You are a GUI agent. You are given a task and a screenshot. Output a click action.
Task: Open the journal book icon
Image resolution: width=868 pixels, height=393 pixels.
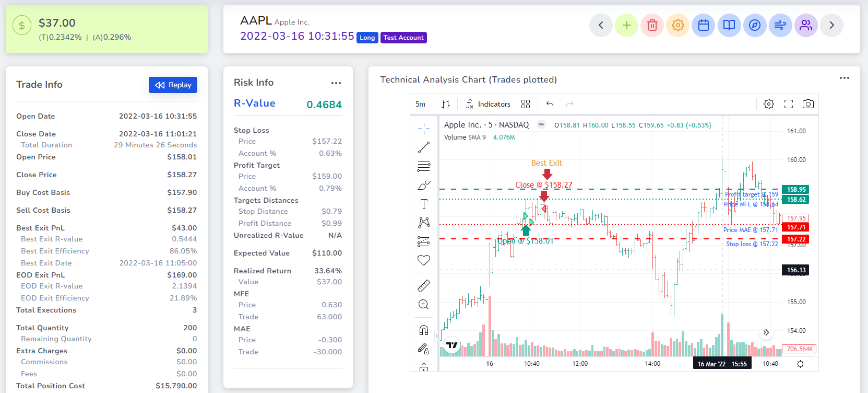729,25
